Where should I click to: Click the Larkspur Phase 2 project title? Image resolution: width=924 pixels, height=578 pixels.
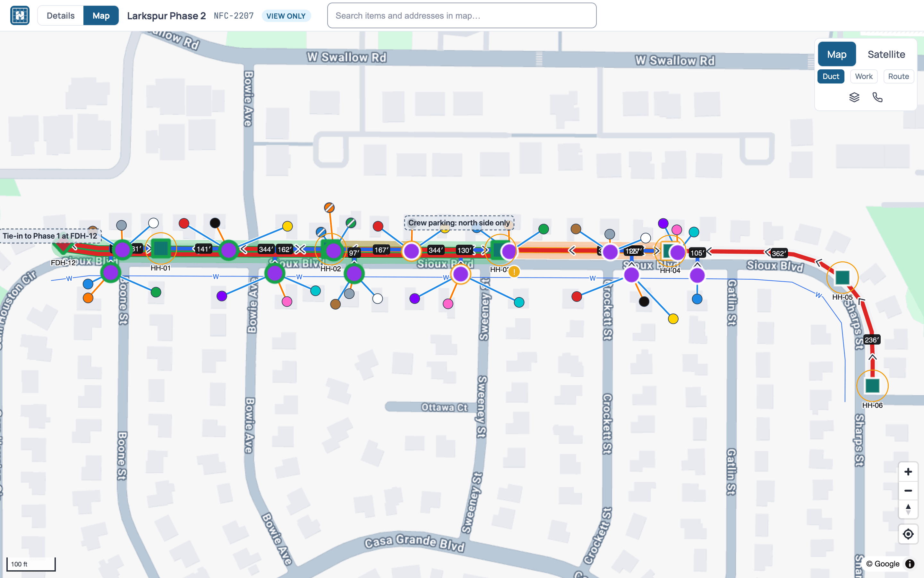[x=167, y=16]
